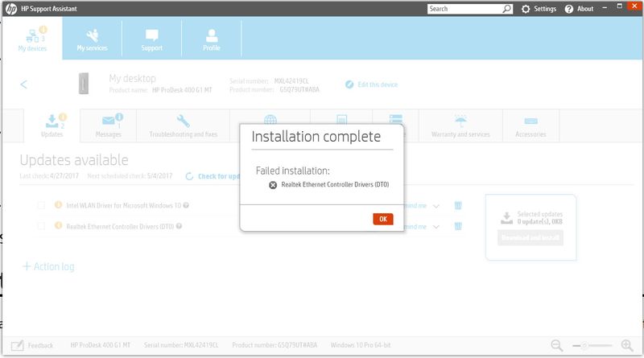644x358 pixels.
Task: Expand the Action log section
Action: [48, 266]
